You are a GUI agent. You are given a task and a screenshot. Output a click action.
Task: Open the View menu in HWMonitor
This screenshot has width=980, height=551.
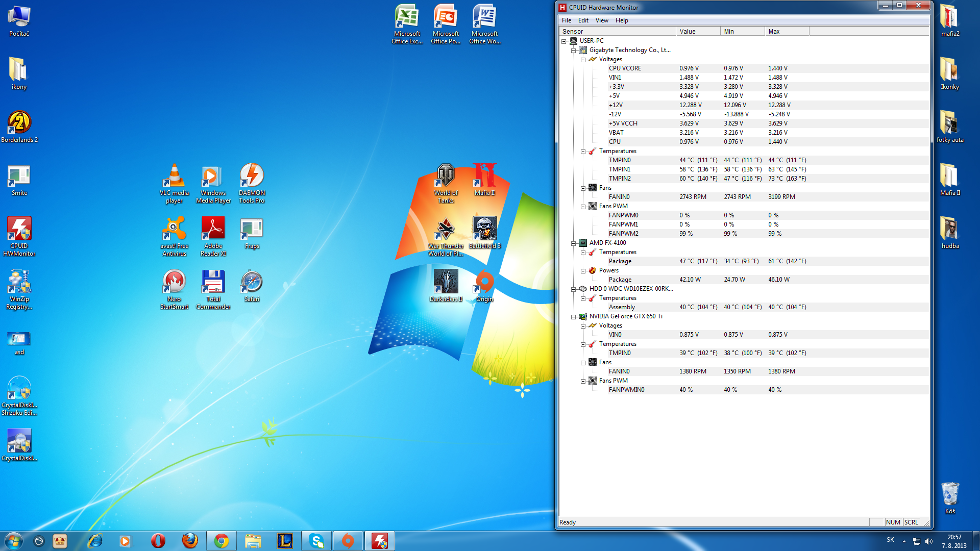(602, 20)
